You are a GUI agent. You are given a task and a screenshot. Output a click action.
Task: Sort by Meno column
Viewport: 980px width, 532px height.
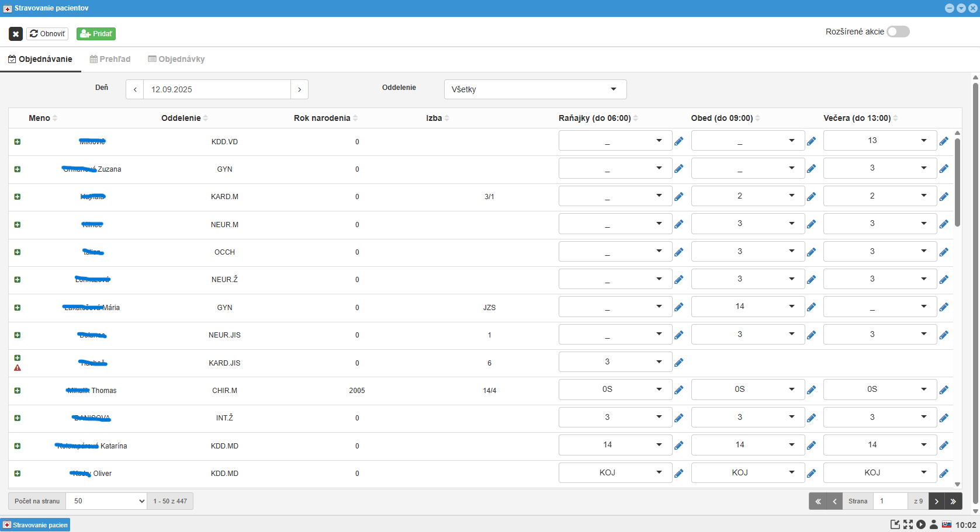[x=43, y=118]
